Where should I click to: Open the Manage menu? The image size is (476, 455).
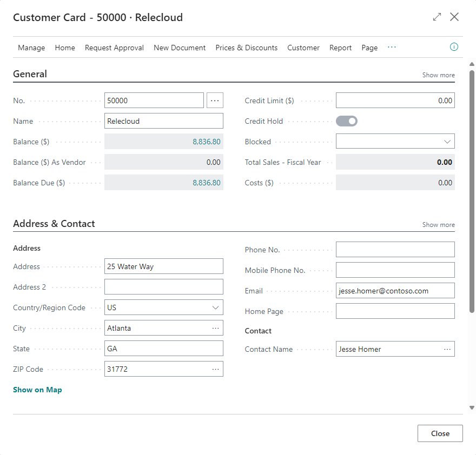[x=31, y=48]
